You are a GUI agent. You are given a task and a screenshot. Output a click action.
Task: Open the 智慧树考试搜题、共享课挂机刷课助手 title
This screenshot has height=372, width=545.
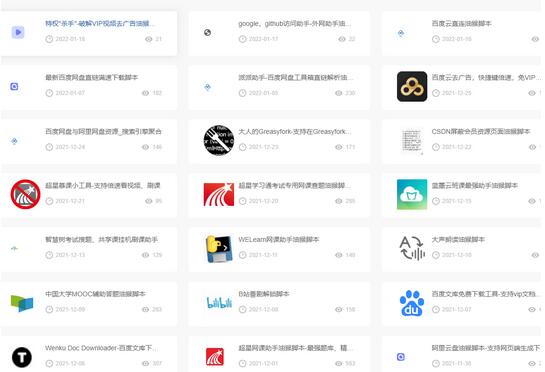[x=101, y=240]
